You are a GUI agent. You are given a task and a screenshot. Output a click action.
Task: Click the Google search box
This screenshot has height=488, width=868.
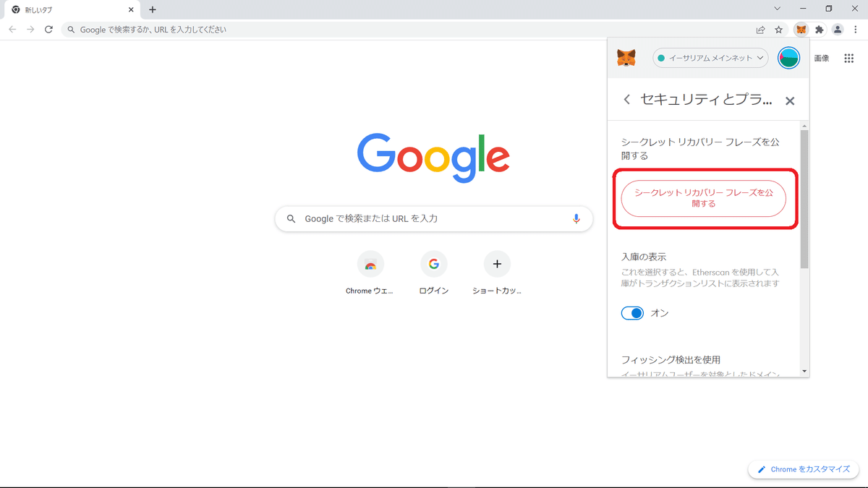pos(434,218)
